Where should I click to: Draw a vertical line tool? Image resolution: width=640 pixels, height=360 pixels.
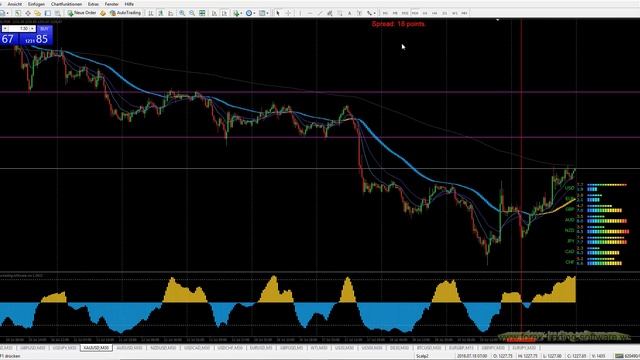(300, 13)
